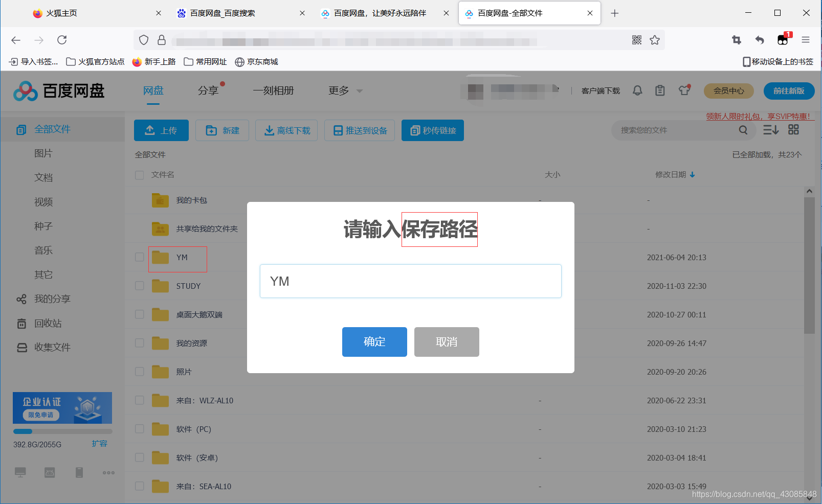The width and height of the screenshot is (822, 504).
Task: Open the extension icon with red badge
Action: [x=784, y=39]
